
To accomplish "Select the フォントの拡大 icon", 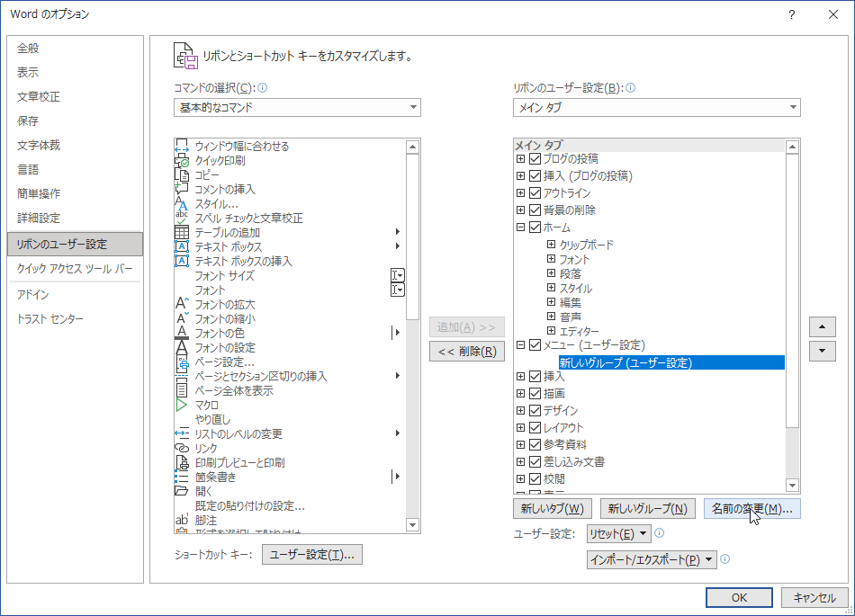I will [182, 304].
